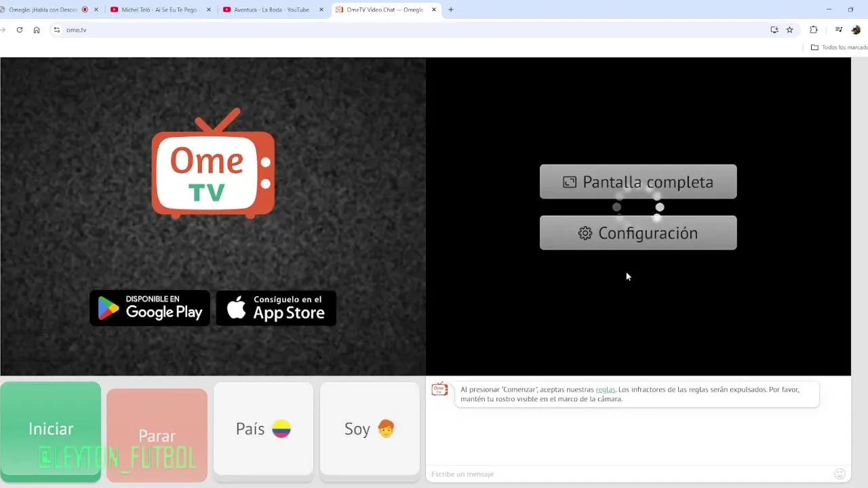868x488 pixels.
Task: Click the install app icon in address bar
Action: coord(774,30)
